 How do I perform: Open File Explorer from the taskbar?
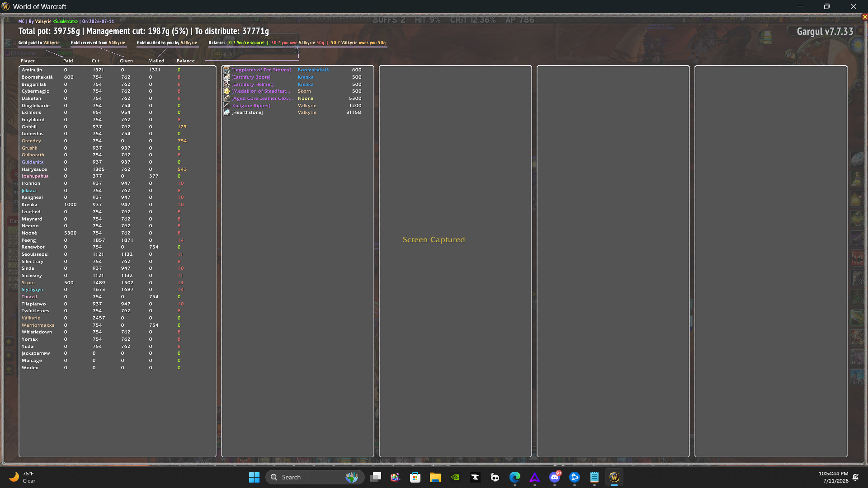point(435,477)
